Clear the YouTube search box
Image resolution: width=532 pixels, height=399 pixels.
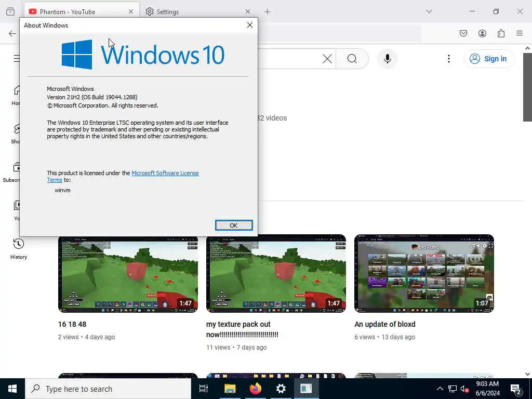[327, 59]
